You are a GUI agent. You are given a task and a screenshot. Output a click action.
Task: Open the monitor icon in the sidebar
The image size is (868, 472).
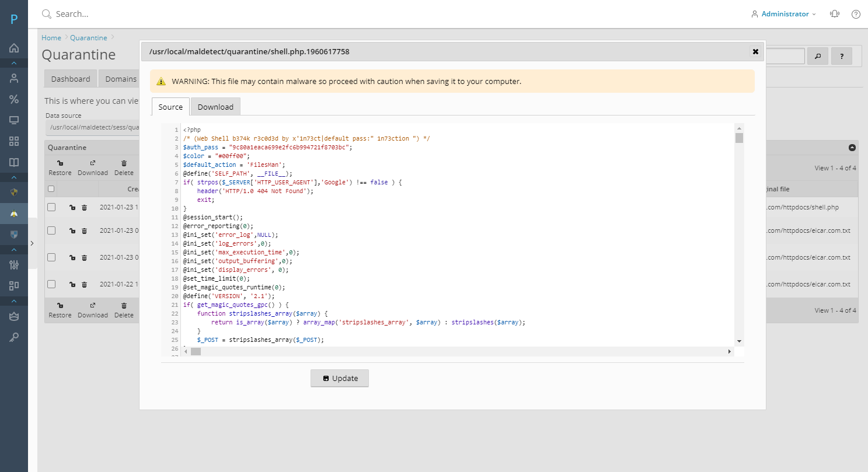[14, 120]
